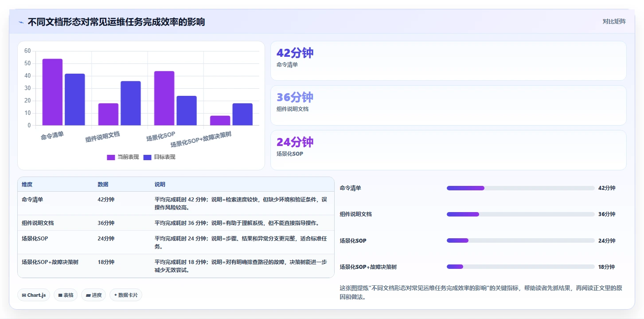Click the 维度 column header

tap(27, 185)
